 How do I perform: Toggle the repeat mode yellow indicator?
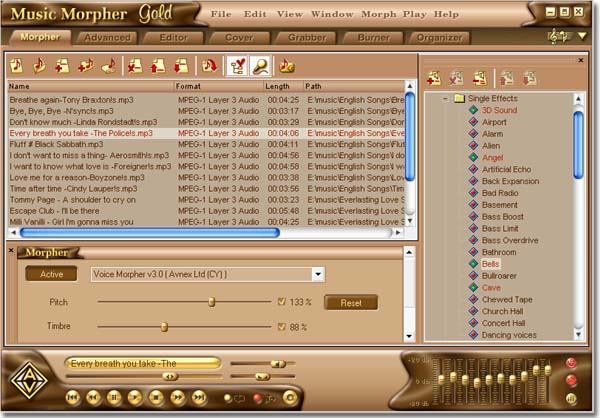click(228, 398)
